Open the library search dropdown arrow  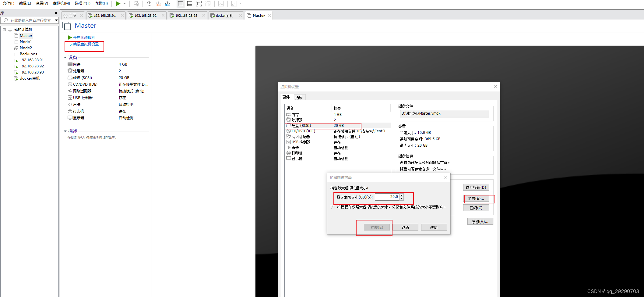pos(56,20)
